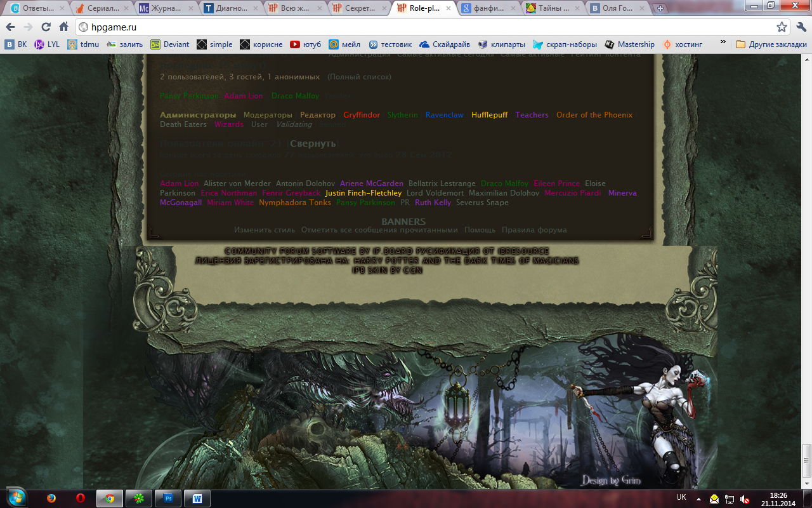Open the Death Eaters group link

click(x=183, y=124)
